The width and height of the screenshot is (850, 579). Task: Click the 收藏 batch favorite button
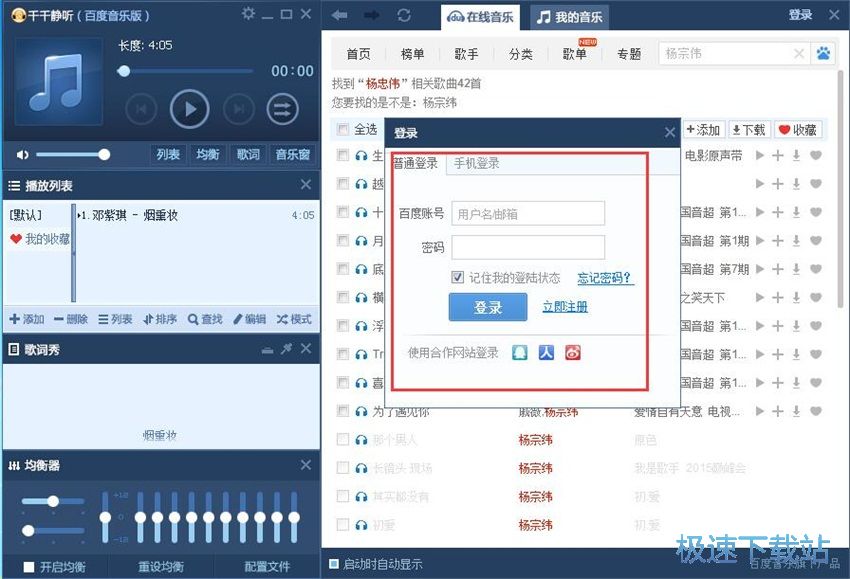(x=797, y=130)
